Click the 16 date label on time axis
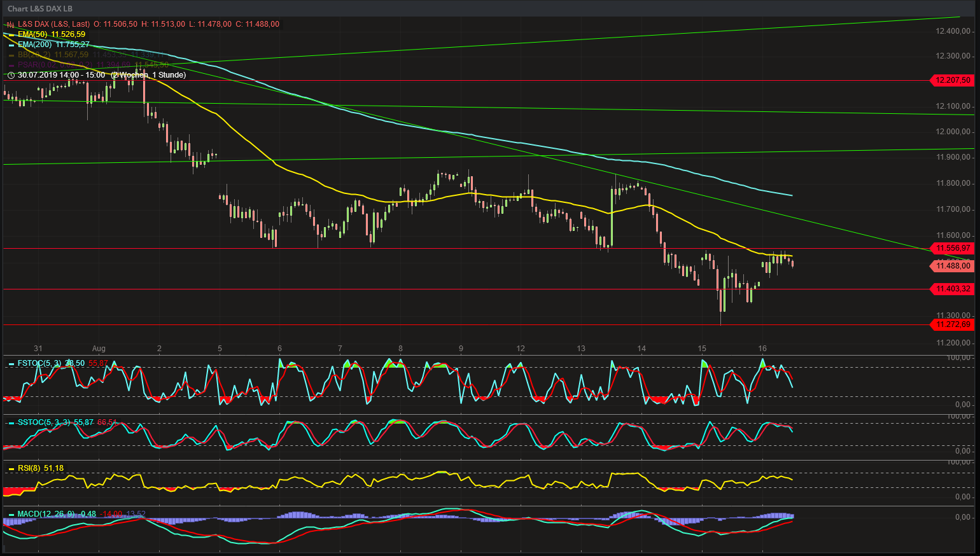 (762, 349)
